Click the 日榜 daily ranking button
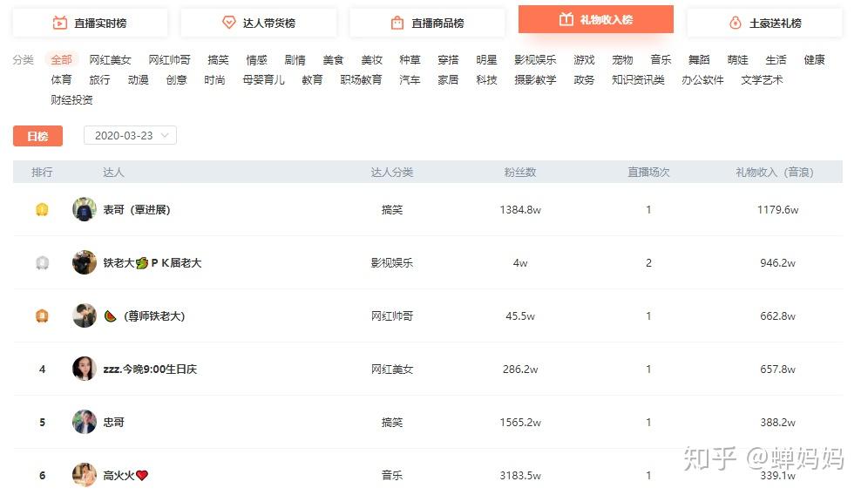The image size is (868, 495). (x=37, y=136)
